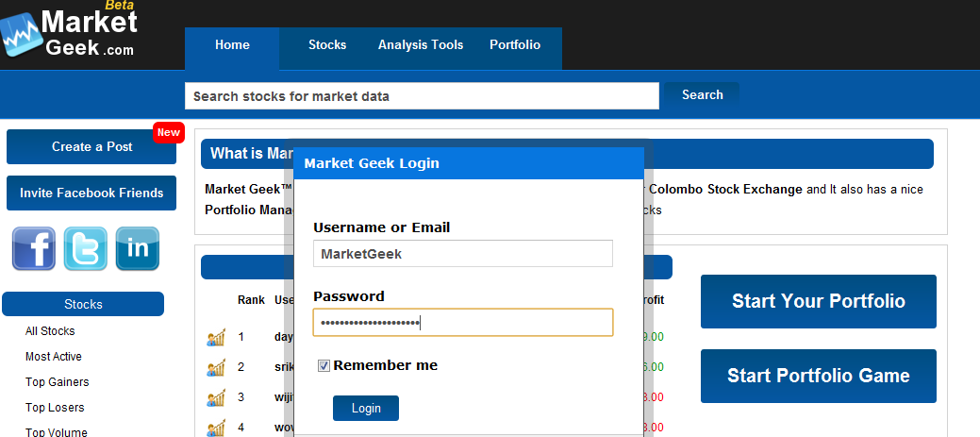Open Top Losers sidebar link

coord(55,408)
